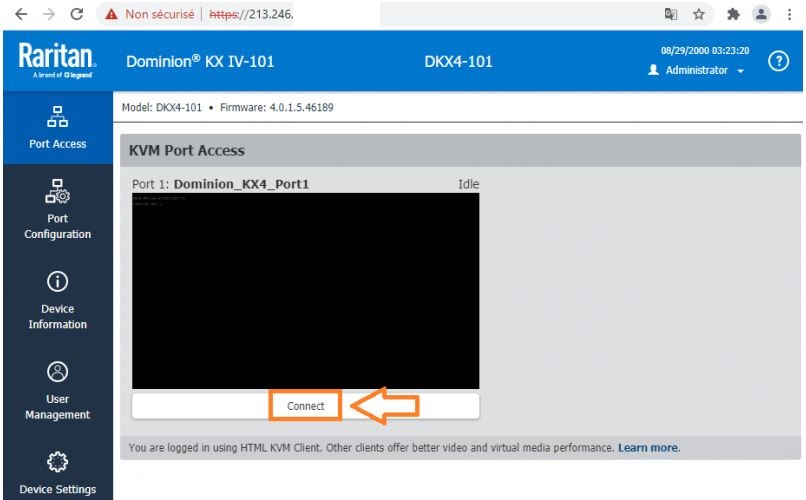Go back with browser back arrow
Viewport: 806px width, 500px height.
21,14
